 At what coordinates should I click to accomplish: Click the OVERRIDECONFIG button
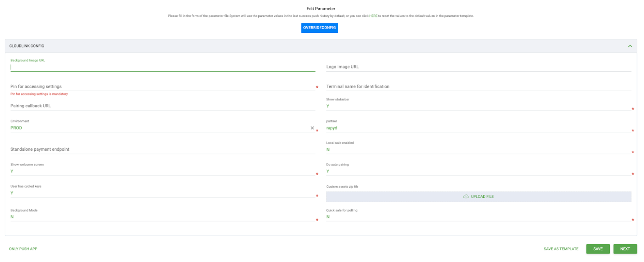319,28
